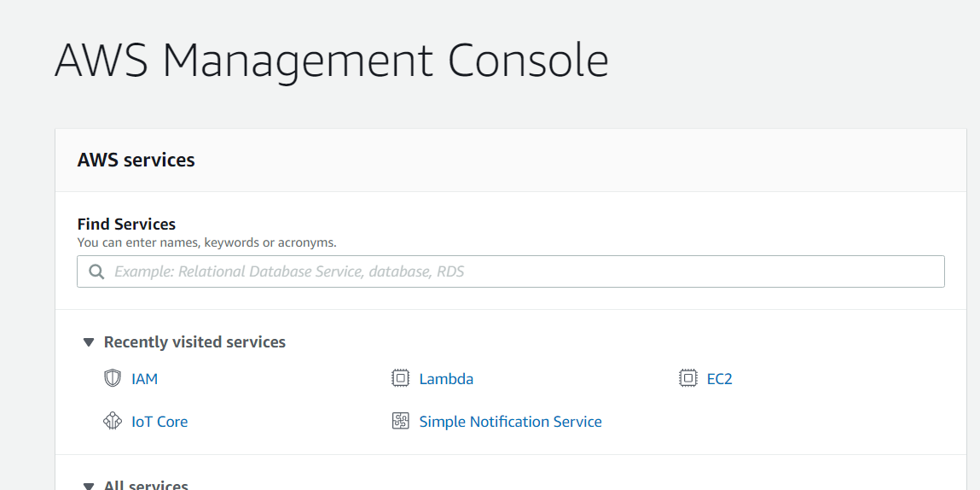
Task: Click the EC2 chip icon
Action: coord(687,378)
